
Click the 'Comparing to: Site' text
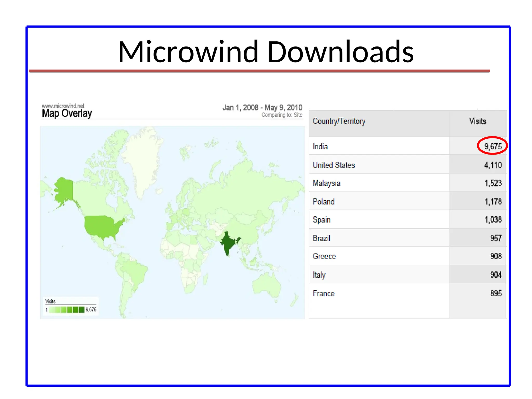(x=282, y=115)
